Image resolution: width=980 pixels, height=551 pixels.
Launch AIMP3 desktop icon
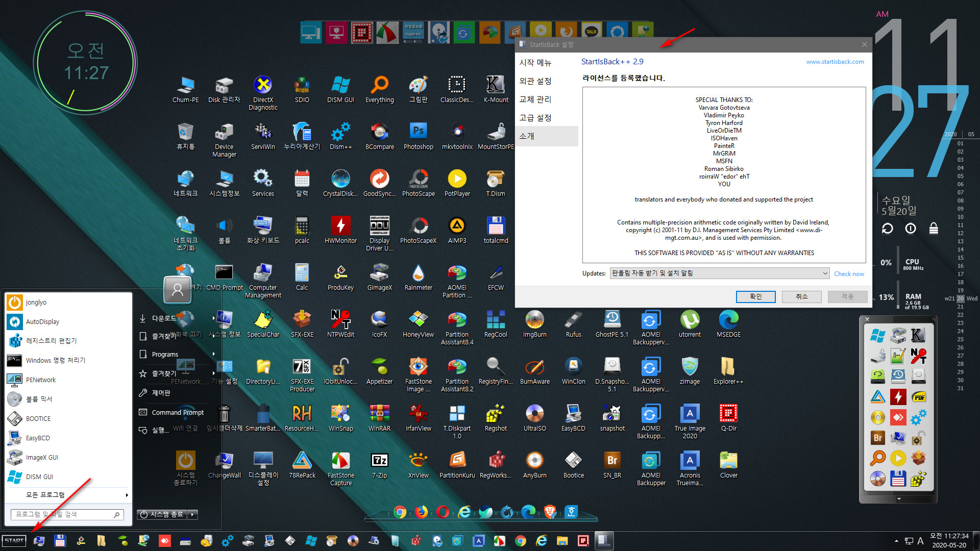coord(457,230)
